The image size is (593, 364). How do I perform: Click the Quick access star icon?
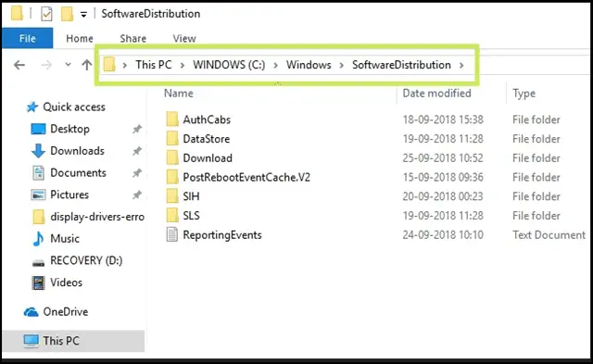[32, 107]
